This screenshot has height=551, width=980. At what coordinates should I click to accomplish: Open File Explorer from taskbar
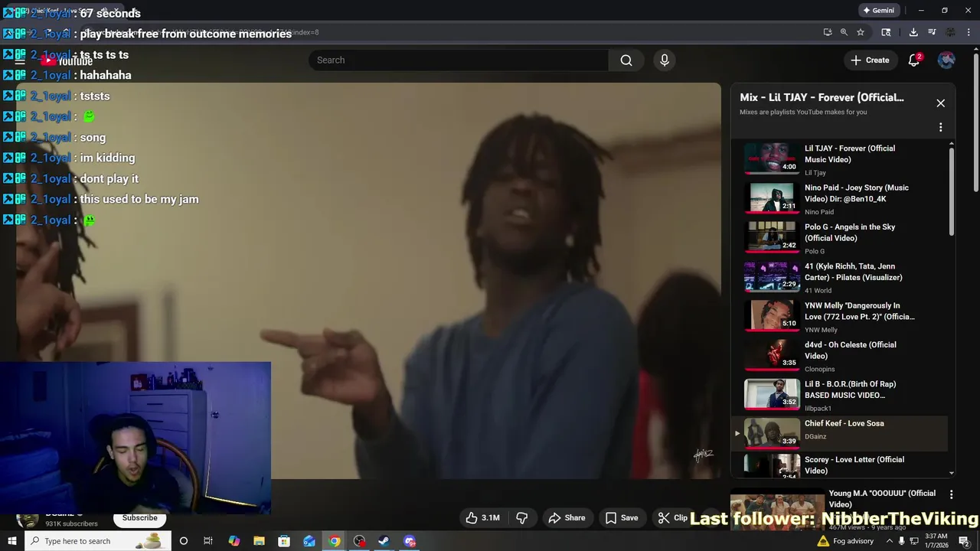tap(259, 541)
